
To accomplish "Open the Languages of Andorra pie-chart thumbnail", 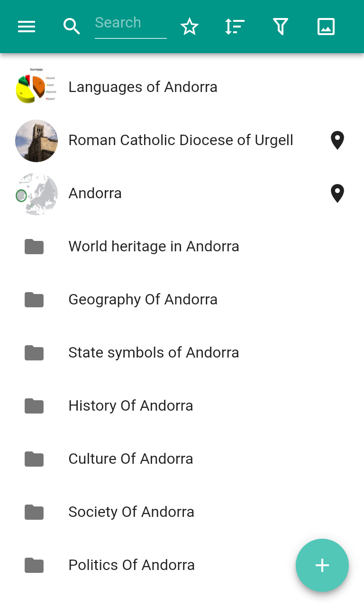I will click(x=36, y=87).
